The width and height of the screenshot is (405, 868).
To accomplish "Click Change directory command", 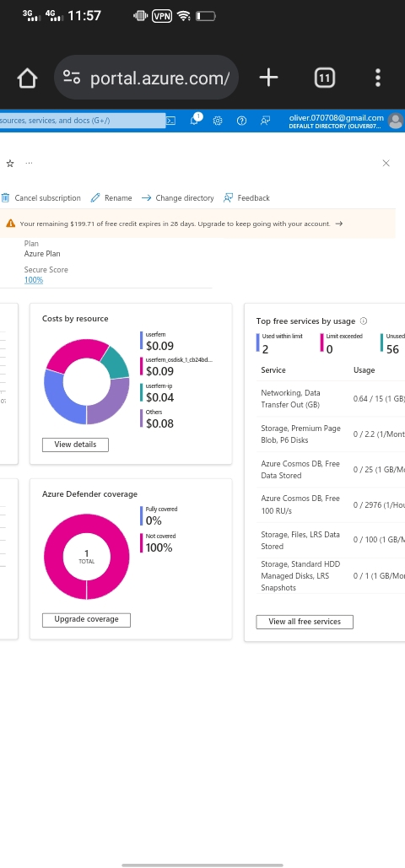I will click(x=178, y=197).
